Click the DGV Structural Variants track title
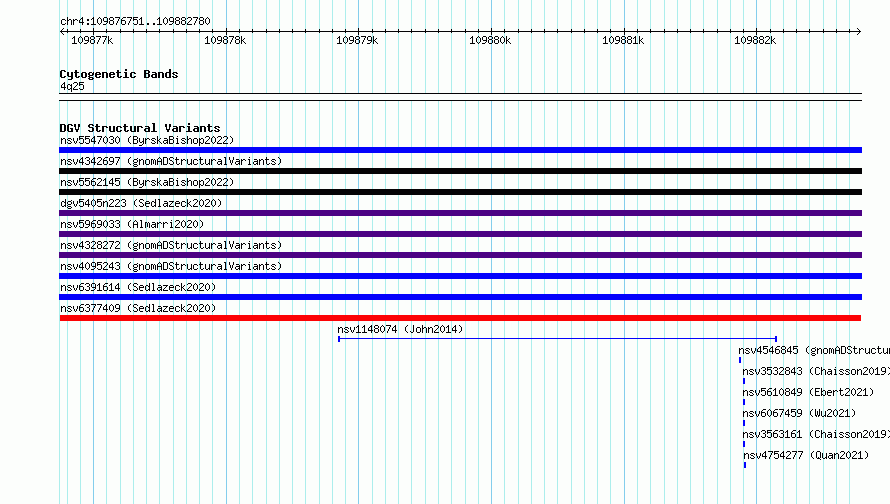This screenshot has height=504, width=890. [x=140, y=128]
